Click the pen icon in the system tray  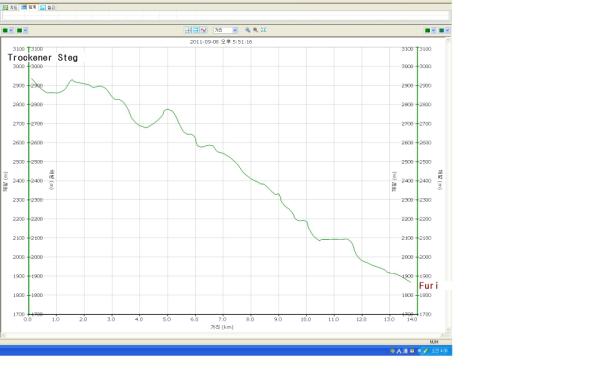(426, 351)
